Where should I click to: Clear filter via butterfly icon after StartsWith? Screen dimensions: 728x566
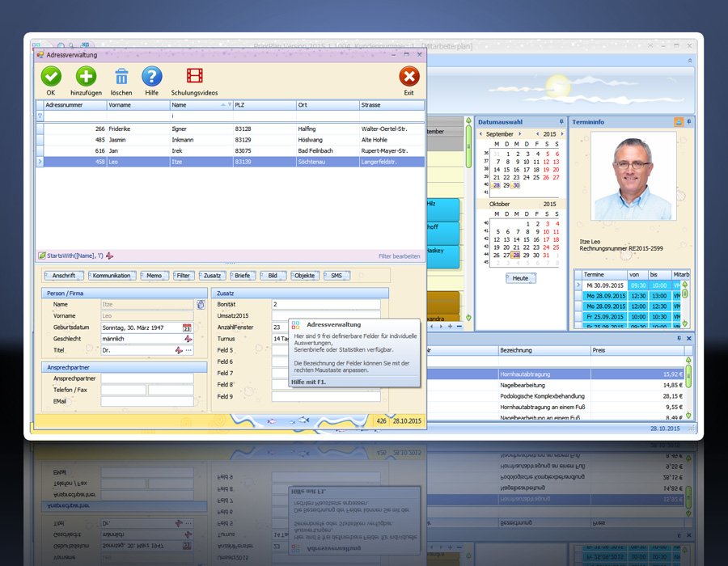pyautogui.click(x=109, y=256)
